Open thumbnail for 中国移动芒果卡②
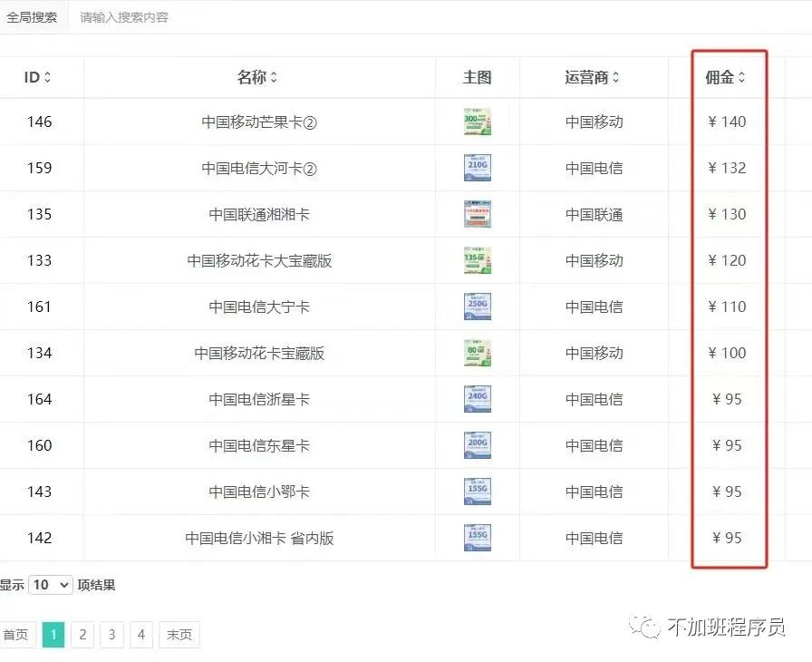Viewport: 812px width, 662px height. pos(477,122)
